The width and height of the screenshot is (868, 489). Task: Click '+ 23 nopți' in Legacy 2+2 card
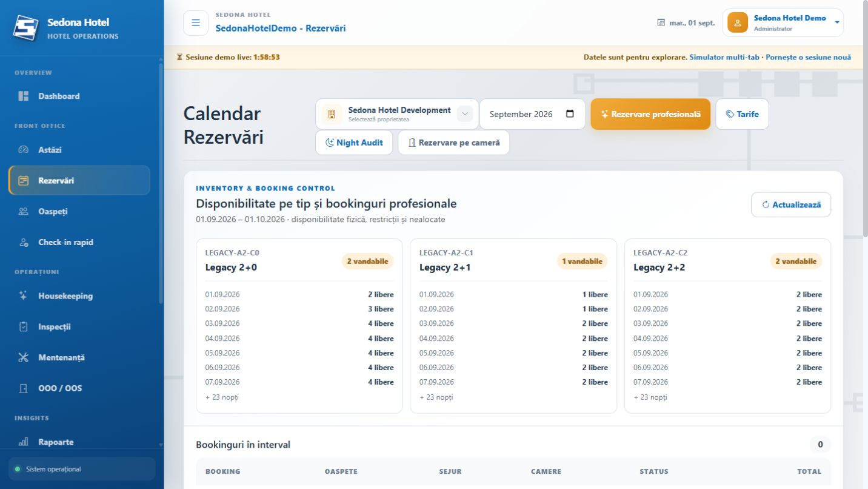point(650,397)
